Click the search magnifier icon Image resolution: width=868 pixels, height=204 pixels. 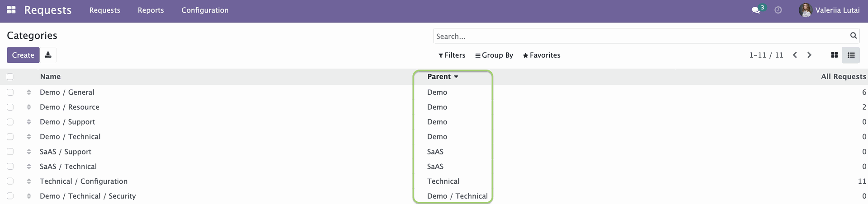tap(853, 36)
